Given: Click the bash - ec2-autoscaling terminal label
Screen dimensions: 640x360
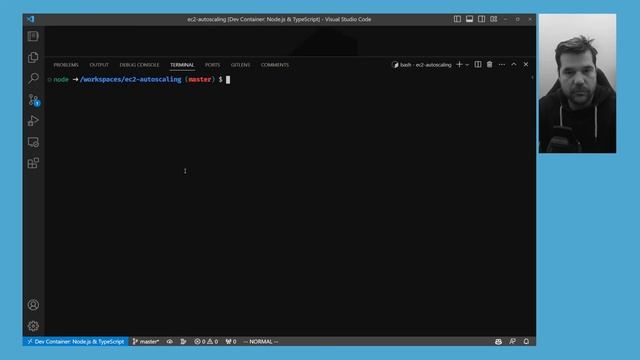Looking at the screenshot, I should tap(422, 65).
